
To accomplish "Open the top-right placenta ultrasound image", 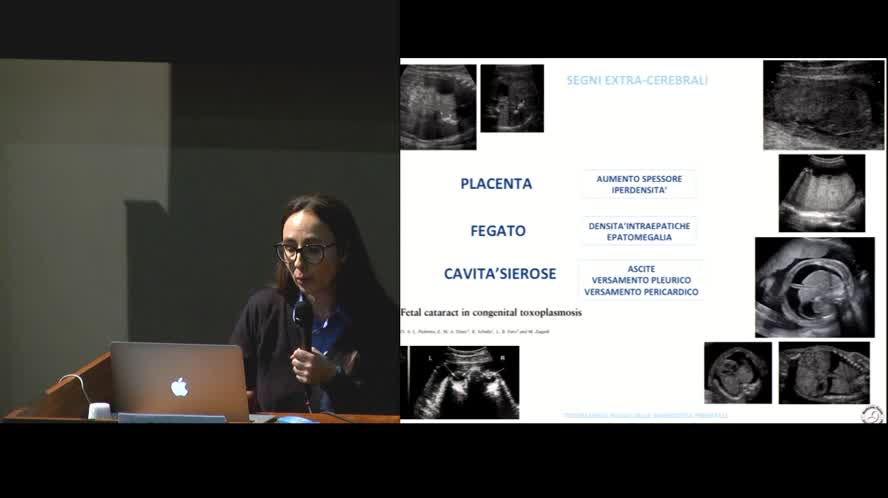I will coord(823,105).
